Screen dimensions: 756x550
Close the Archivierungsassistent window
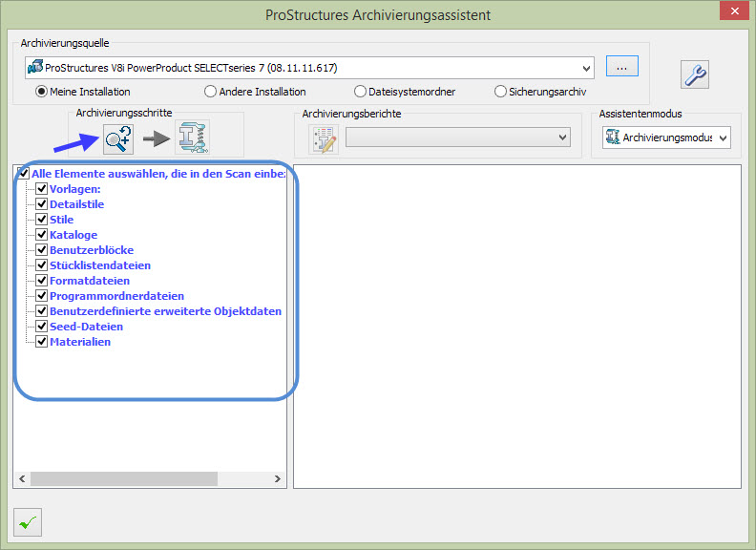pos(734,11)
